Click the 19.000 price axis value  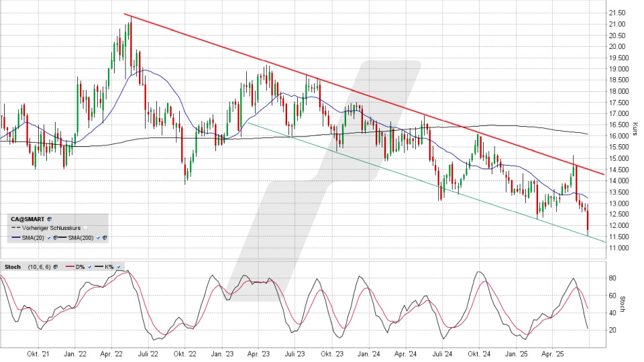click(x=619, y=69)
